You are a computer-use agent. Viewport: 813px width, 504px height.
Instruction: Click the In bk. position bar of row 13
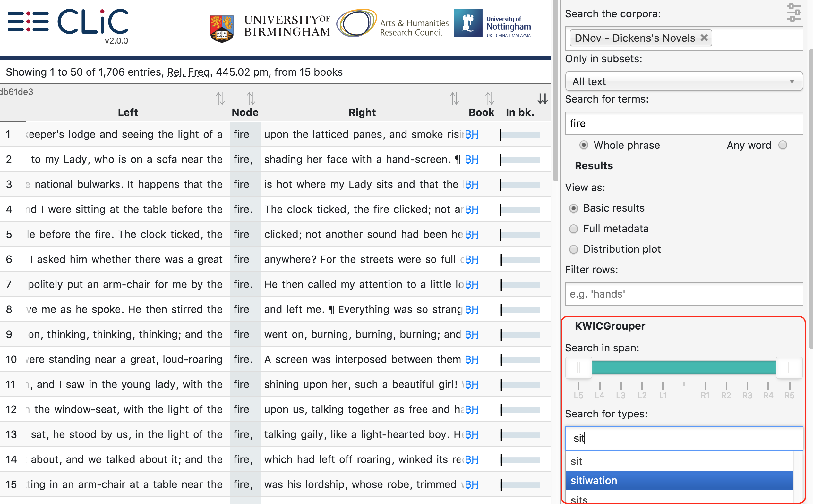pyautogui.click(x=520, y=435)
